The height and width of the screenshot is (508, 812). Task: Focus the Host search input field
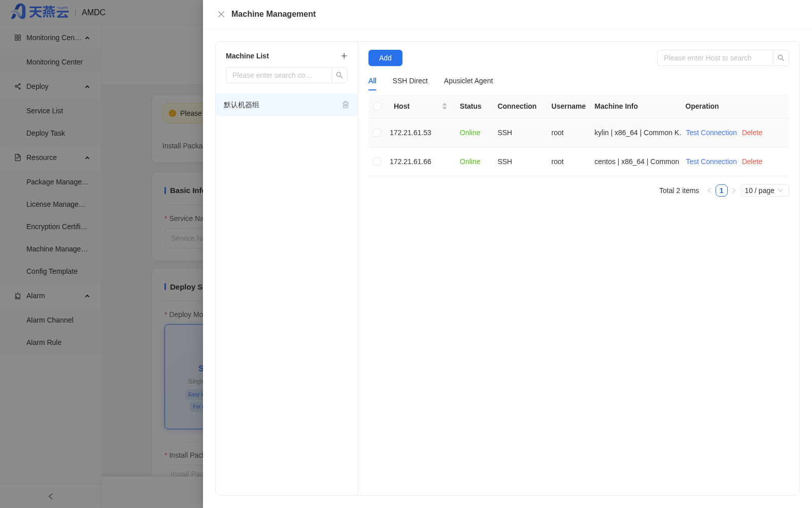pos(715,58)
